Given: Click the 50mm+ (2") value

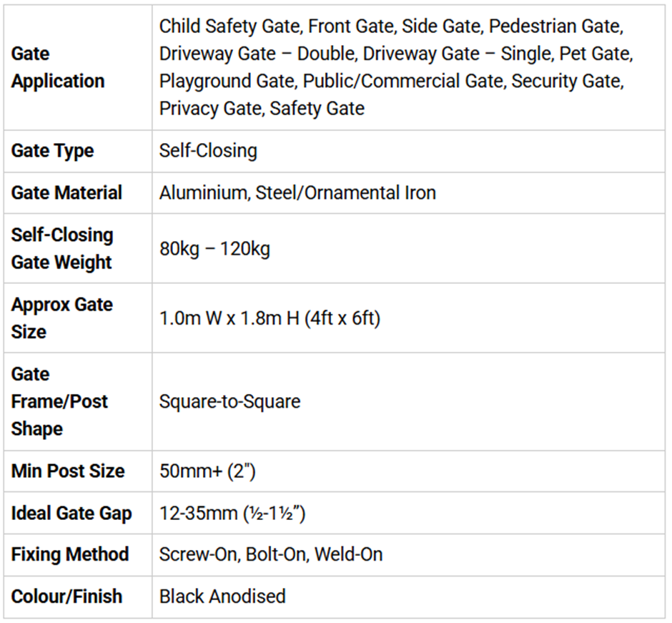Looking at the screenshot, I should [x=207, y=471].
